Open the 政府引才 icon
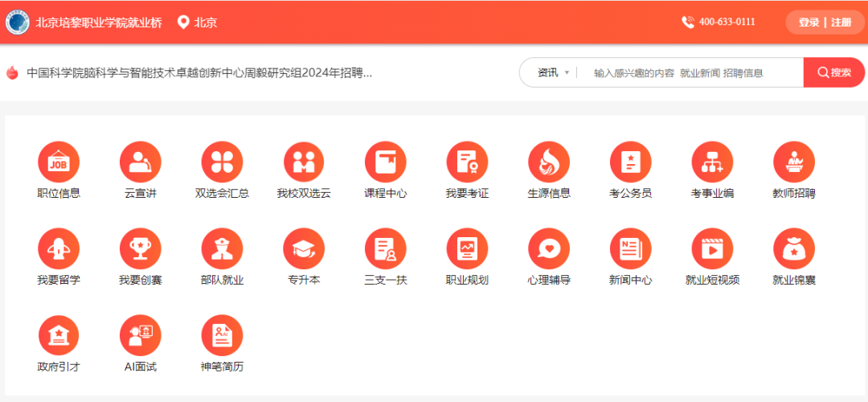The image size is (868, 402). (x=59, y=335)
